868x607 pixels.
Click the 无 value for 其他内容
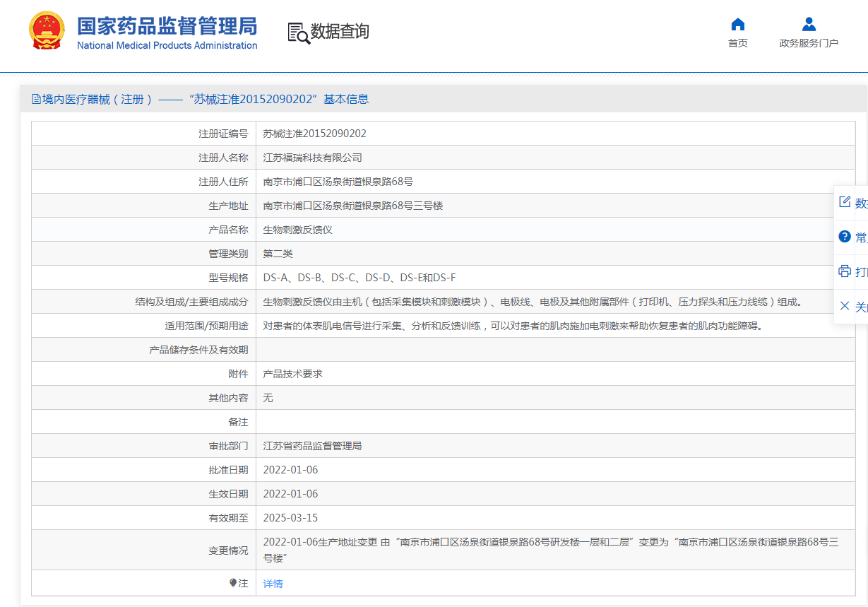tap(268, 398)
